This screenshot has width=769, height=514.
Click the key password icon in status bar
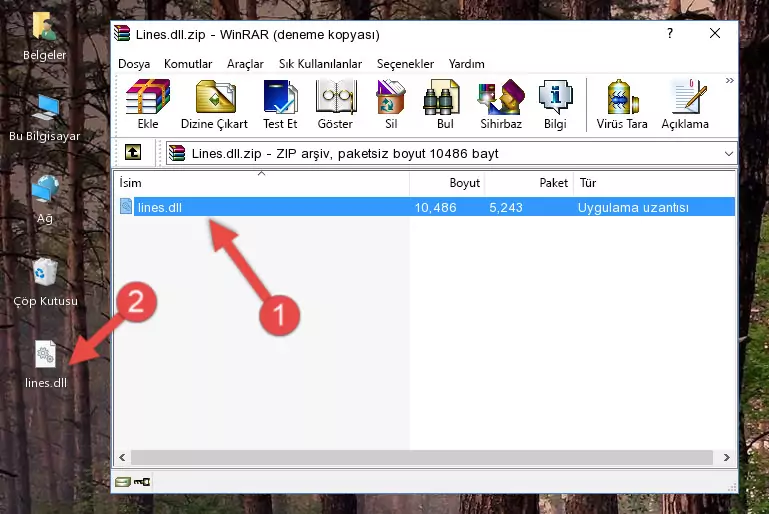point(142,482)
